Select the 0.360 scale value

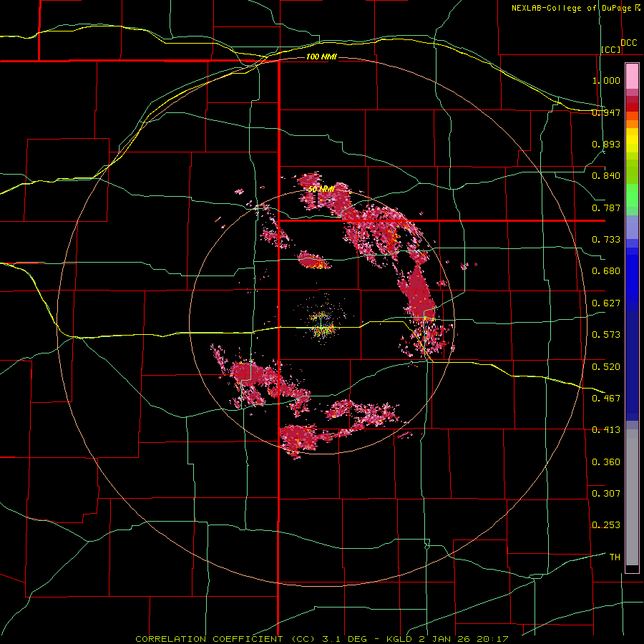[606, 462]
